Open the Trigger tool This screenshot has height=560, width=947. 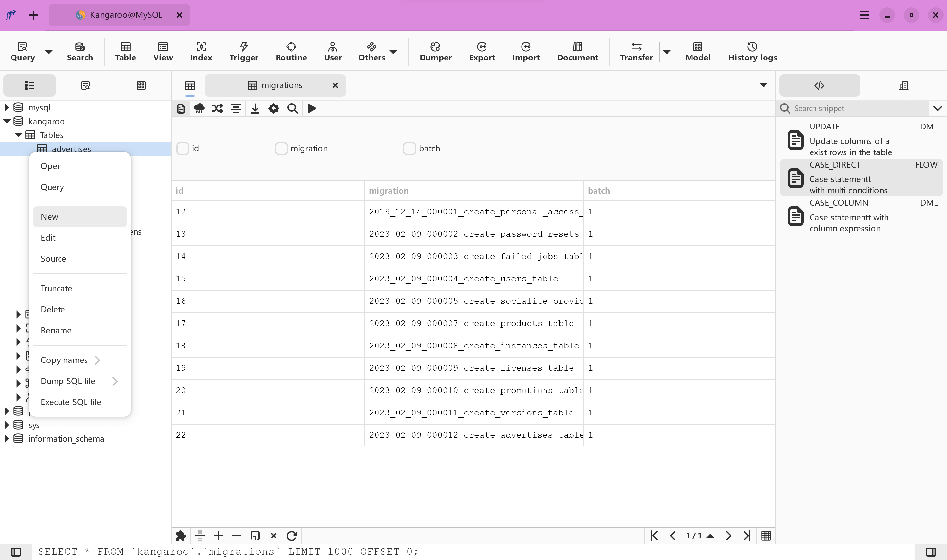[243, 51]
